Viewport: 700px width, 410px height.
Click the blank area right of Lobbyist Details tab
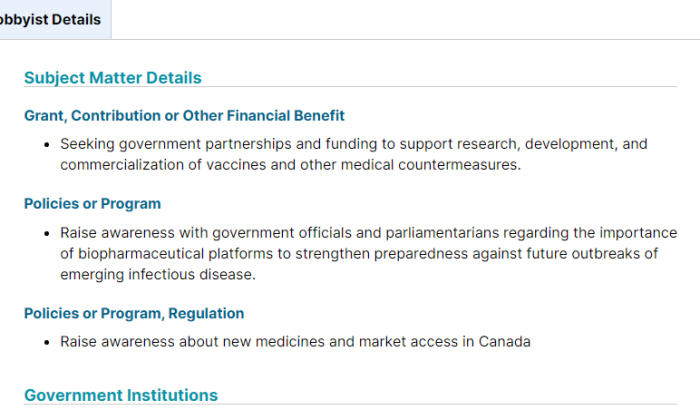click(x=405, y=20)
